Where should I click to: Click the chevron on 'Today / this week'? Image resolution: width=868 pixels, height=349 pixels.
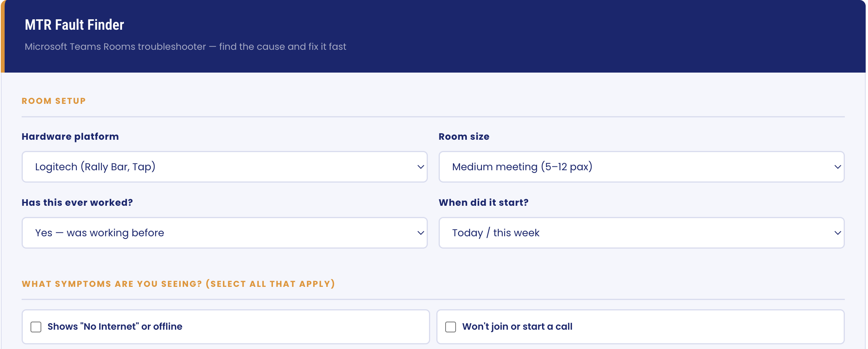point(837,233)
